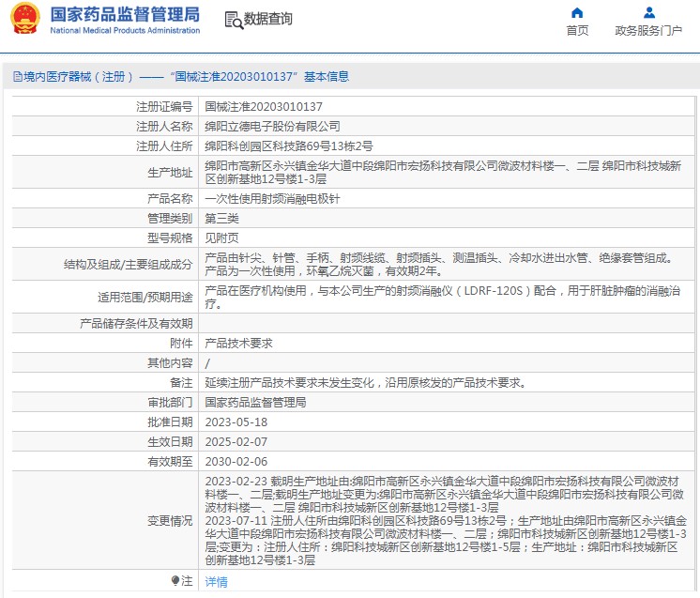
Task: Click the 产品名称 row label
Action: pyautogui.click(x=170, y=198)
